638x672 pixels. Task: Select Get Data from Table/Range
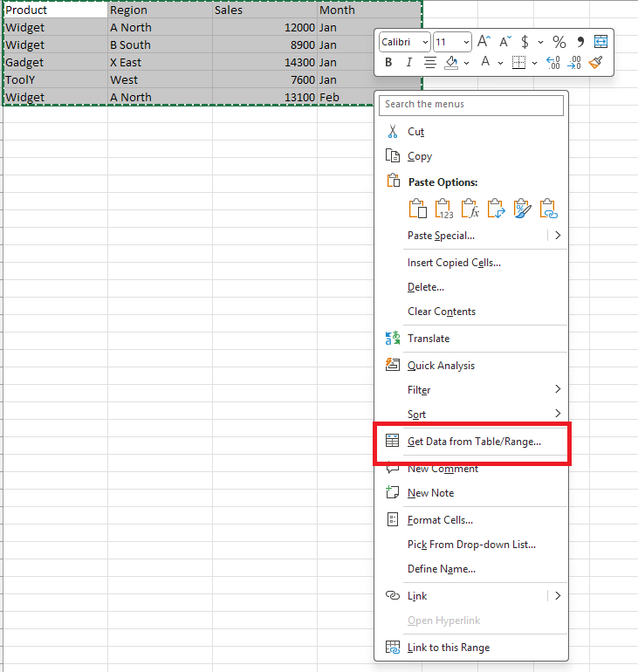click(474, 442)
